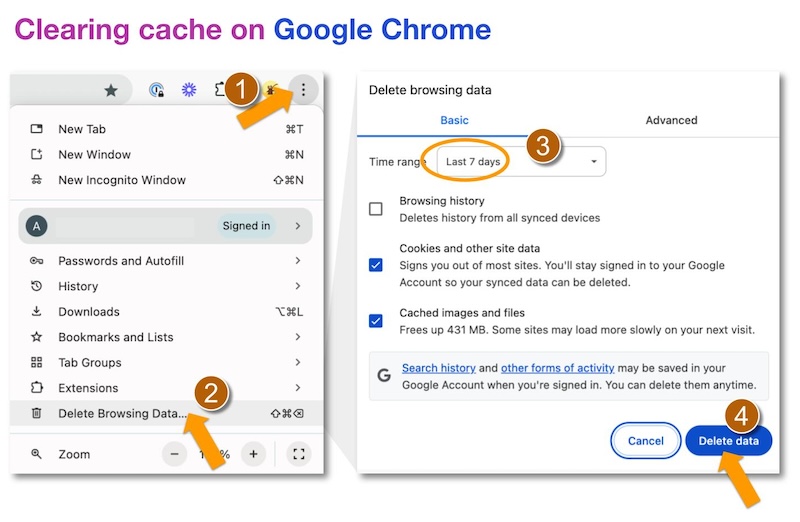The height and width of the screenshot is (522, 800).
Task: Click the New Window icon
Action: pos(37,154)
